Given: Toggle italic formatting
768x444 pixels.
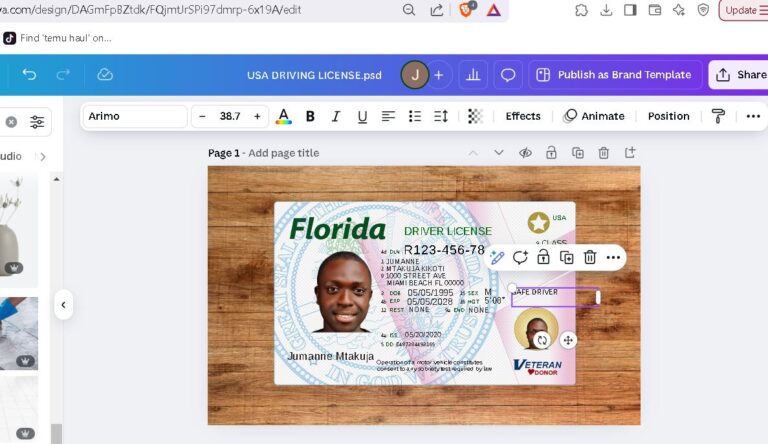Looking at the screenshot, I should coord(336,117).
